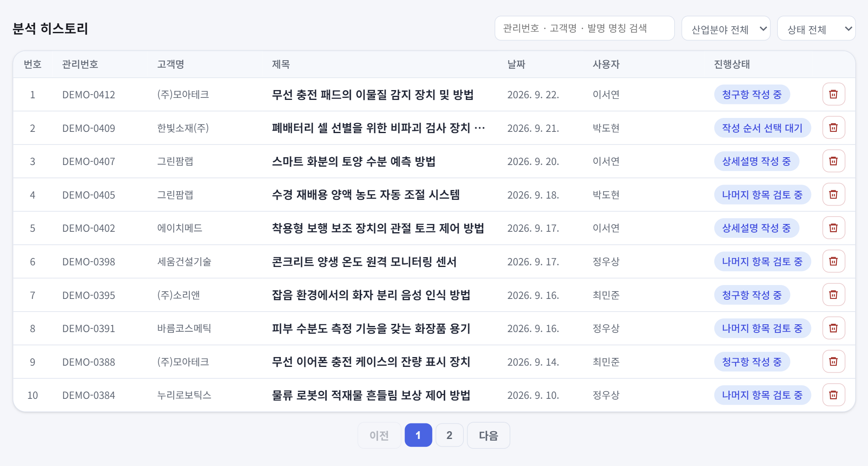Select management number DEMO-0409
The image size is (868, 466).
pos(89,128)
